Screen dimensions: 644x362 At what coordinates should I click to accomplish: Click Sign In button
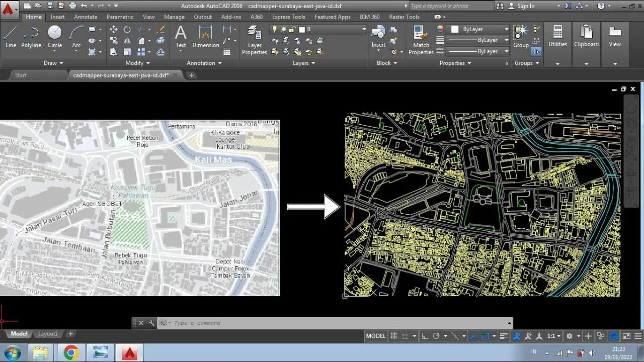(521, 6)
